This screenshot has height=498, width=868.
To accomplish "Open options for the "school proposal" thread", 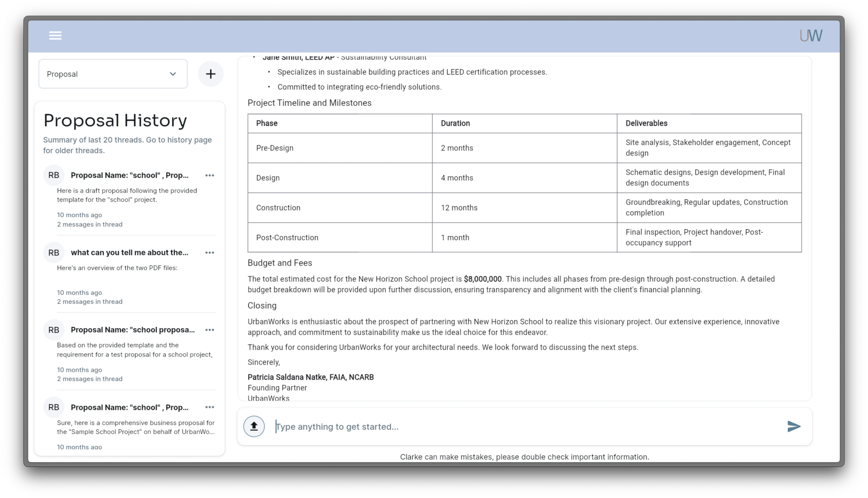I will (210, 330).
